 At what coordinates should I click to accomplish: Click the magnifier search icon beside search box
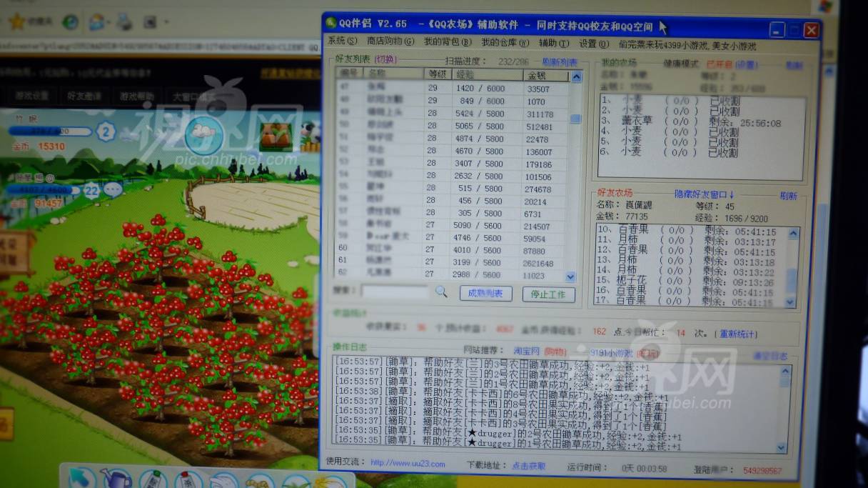click(441, 292)
